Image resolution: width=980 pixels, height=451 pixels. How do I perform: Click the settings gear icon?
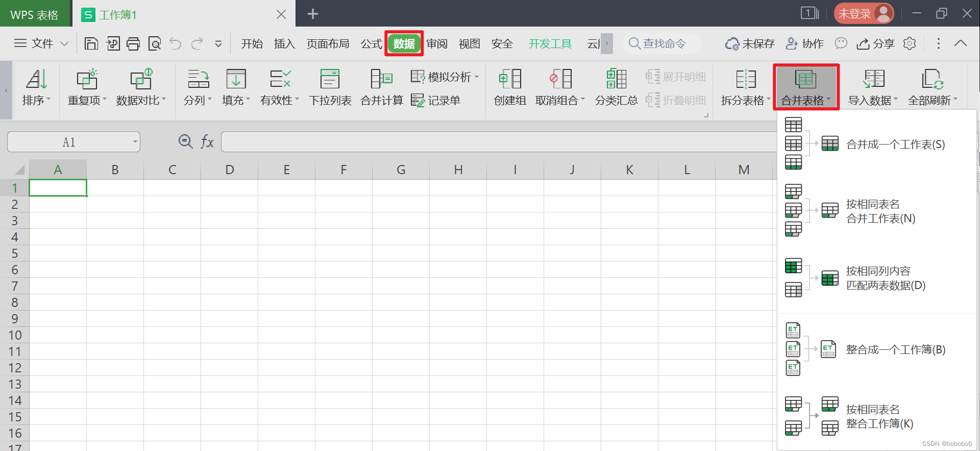pyautogui.click(x=910, y=43)
